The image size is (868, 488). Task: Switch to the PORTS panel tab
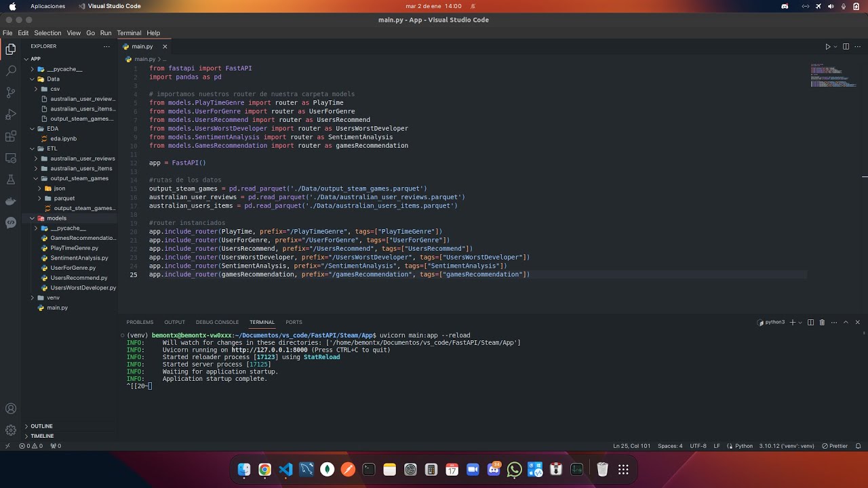[294, 323]
